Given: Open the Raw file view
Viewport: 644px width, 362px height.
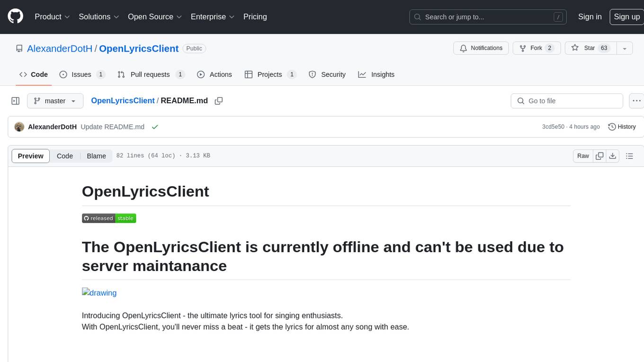Looking at the screenshot, I should point(583,156).
